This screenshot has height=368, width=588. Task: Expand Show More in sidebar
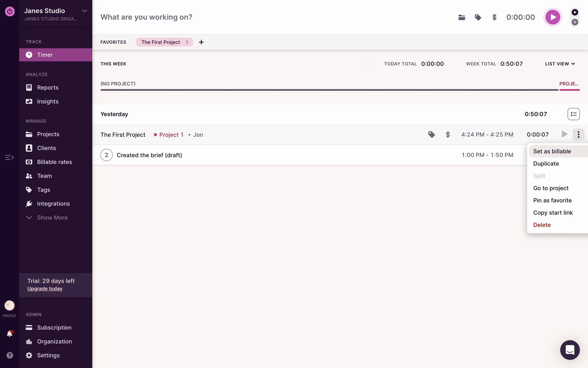point(52,217)
